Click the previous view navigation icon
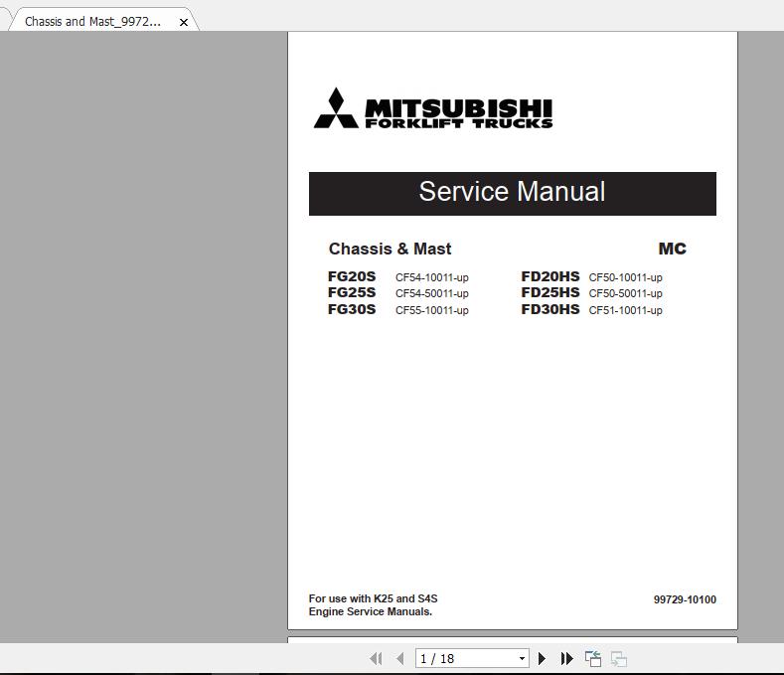The width and height of the screenshot is (784, 675). pos(593,658)
